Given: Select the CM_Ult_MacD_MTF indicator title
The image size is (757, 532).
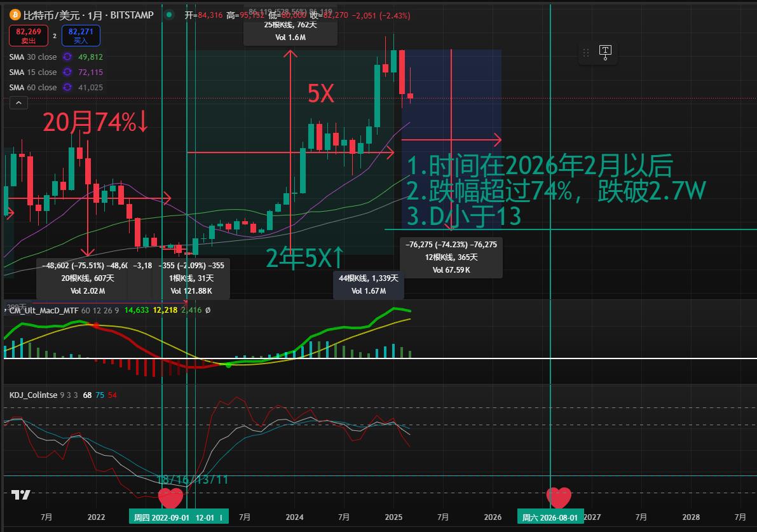Looking at the screenshot, I should 43,310.
